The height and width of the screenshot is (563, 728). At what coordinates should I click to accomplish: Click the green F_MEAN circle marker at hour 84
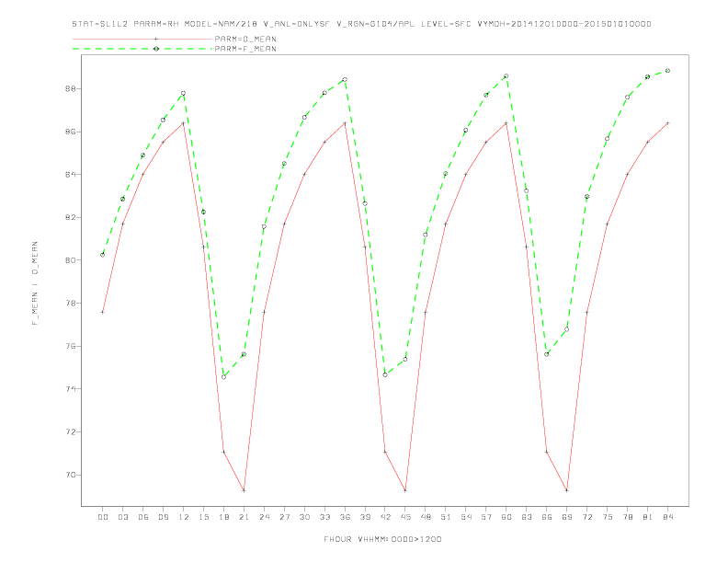pyautogui.click(x=667, y=71)
